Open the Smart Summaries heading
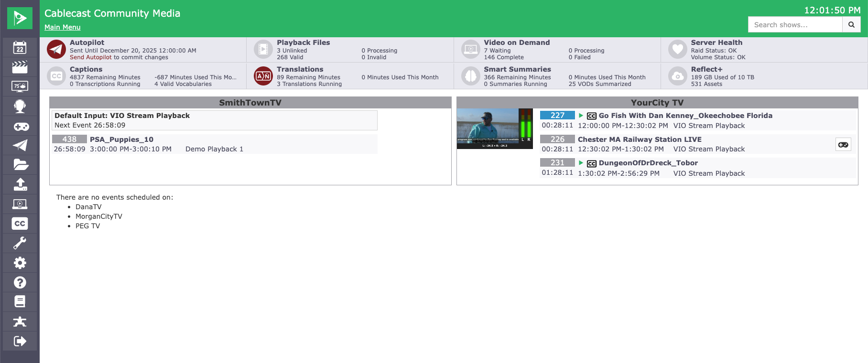 pyautogui.click(x=517, y=69)
